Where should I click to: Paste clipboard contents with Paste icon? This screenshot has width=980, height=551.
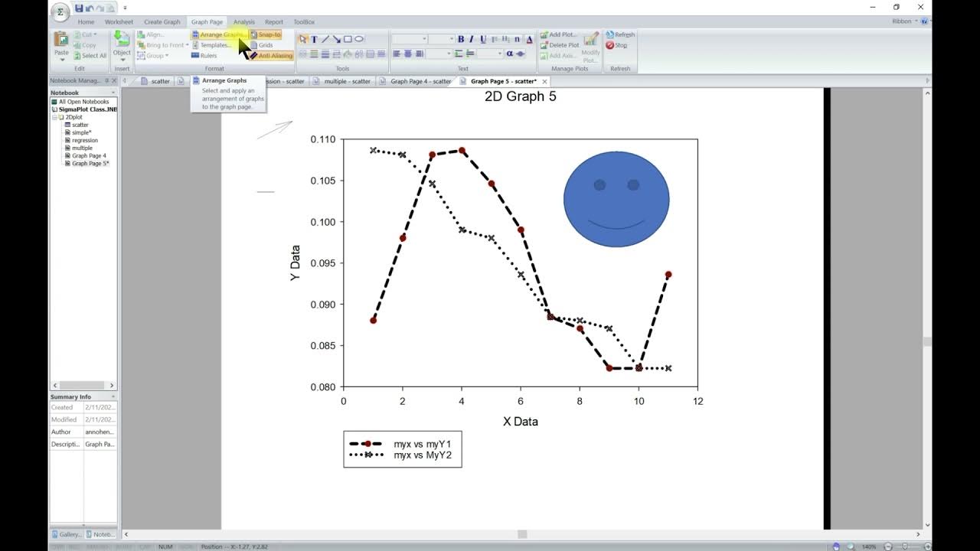[60, 40]
